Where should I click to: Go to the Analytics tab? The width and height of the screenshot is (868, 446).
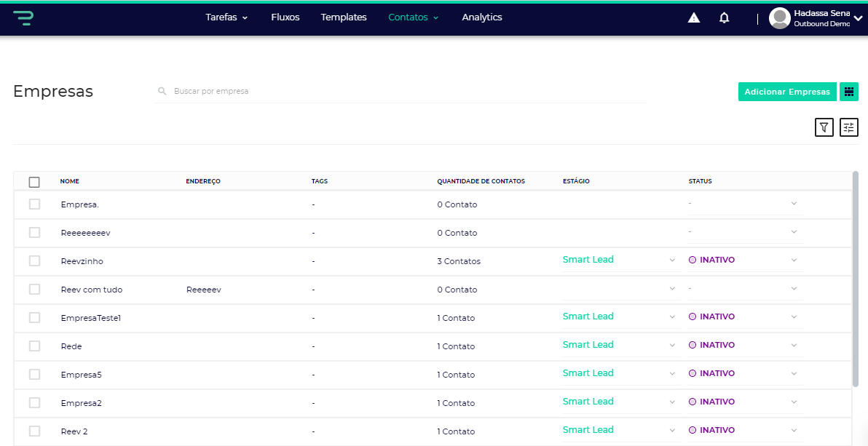[482, 17]
